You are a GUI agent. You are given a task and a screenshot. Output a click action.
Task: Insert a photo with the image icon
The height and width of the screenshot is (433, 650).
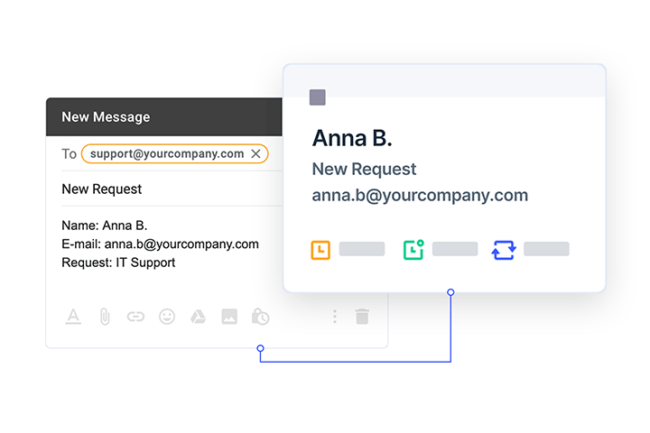[x=229, y=317]
